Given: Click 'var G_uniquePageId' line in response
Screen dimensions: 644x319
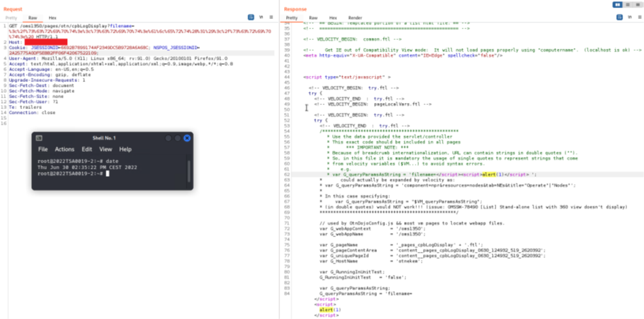Looking at the screenshot, I should [x=432, y=255].
